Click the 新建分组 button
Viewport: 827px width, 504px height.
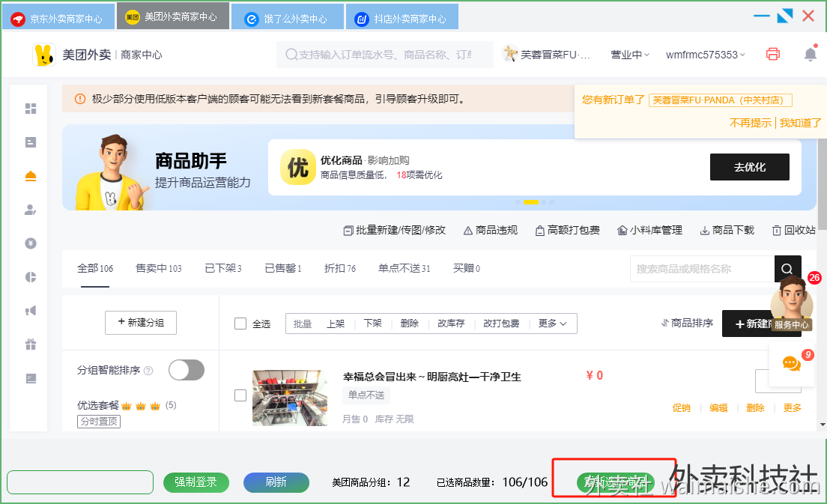click(x=141, y=323)
